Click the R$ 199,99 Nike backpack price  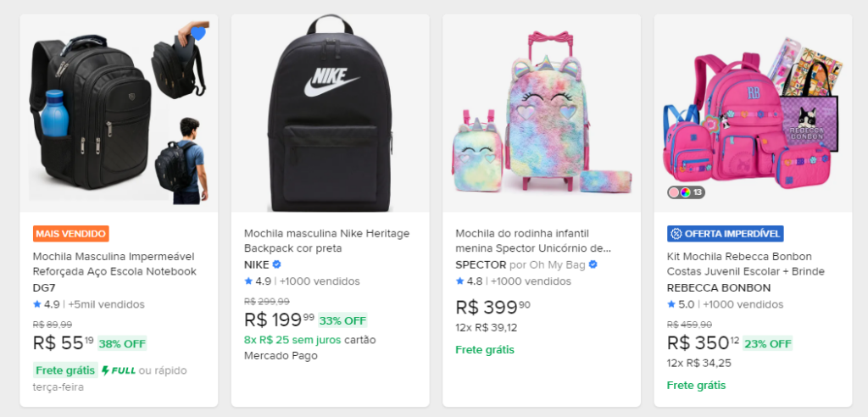coord(279,320)
